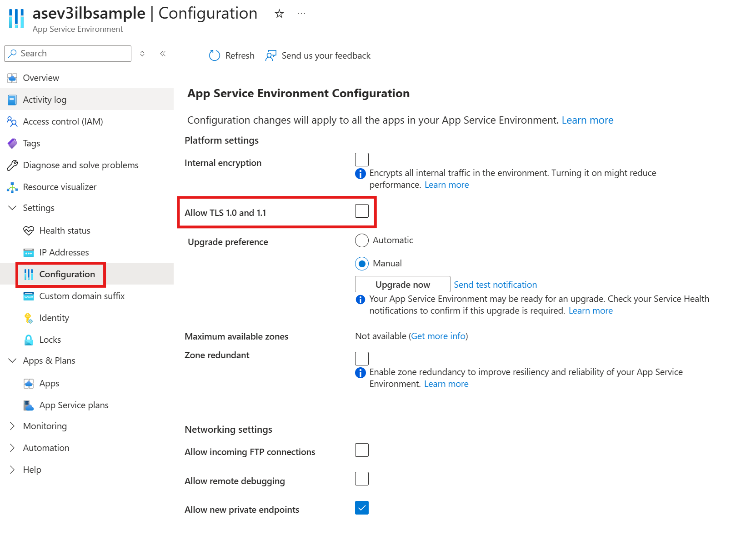
Task: Click inside the Search field
Action: click(x=67, y=53)
